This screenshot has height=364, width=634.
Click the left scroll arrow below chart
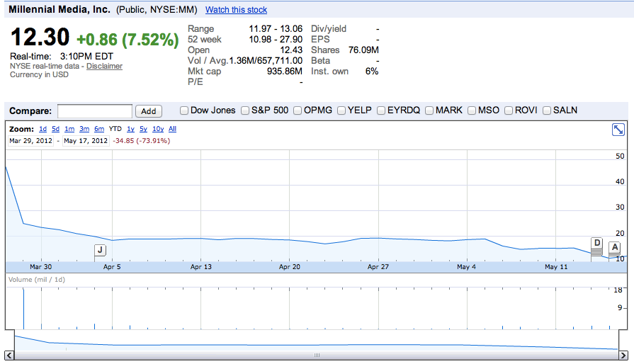(9, 356)
